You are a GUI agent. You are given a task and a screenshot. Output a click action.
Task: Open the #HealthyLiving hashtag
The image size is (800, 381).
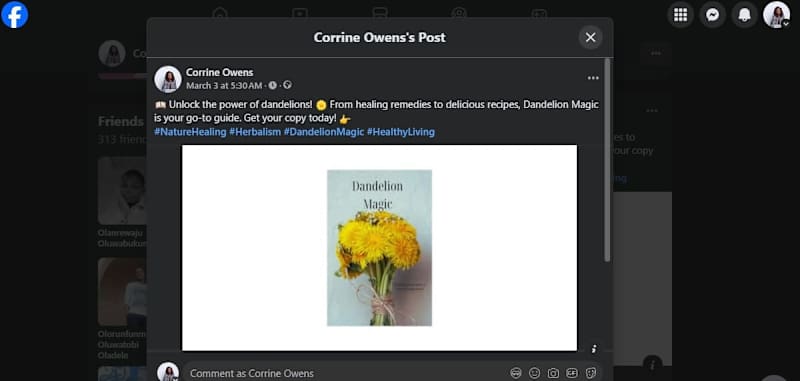pos(401,132)
